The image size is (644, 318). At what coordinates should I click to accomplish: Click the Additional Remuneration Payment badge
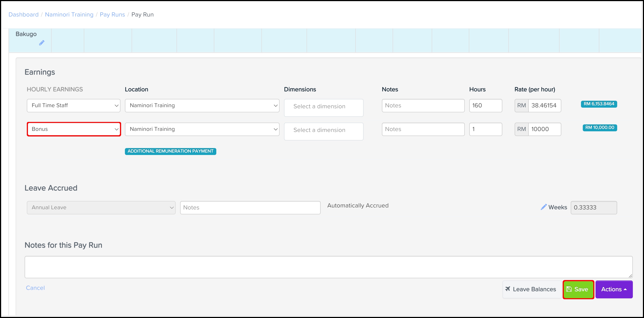170,151
